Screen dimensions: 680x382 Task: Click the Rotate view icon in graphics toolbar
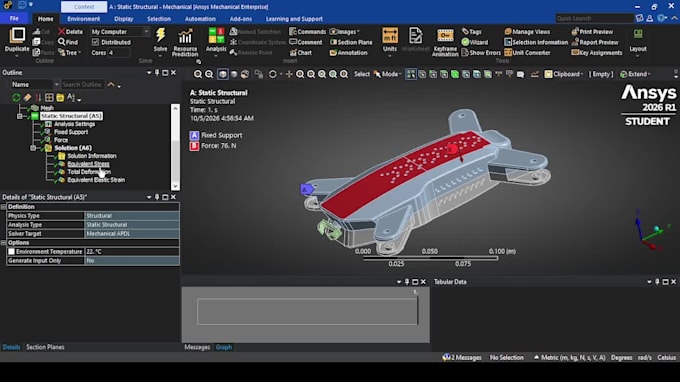(x=272, y=74)
